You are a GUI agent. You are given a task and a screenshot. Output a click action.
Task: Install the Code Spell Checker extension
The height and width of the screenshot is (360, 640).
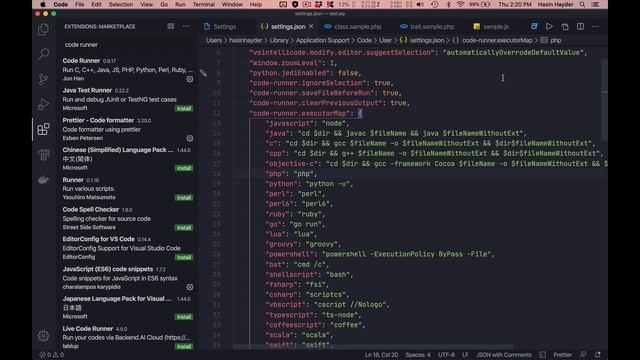(x=184, y=228)
